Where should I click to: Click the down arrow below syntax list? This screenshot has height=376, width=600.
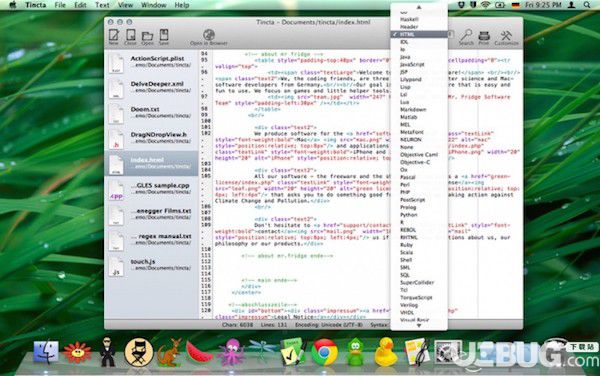(x=419, y=326)
